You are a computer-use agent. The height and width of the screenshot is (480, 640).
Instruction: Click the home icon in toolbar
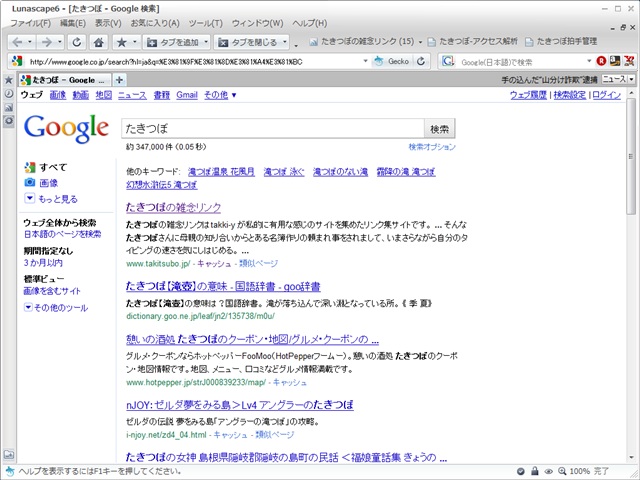(97, 42)
